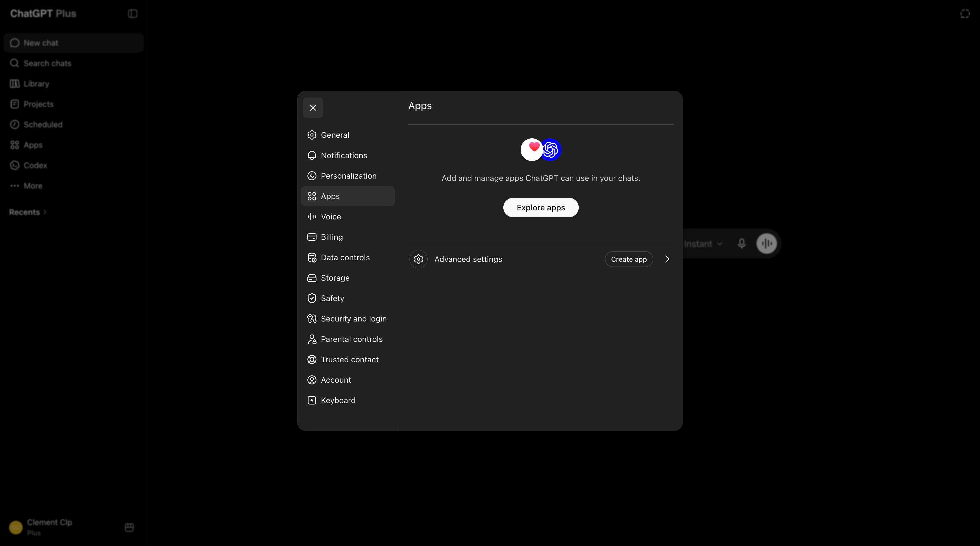The image size is (980, 546).
Task: Click the Search chats magnifier icon
Action: (14, 63)
